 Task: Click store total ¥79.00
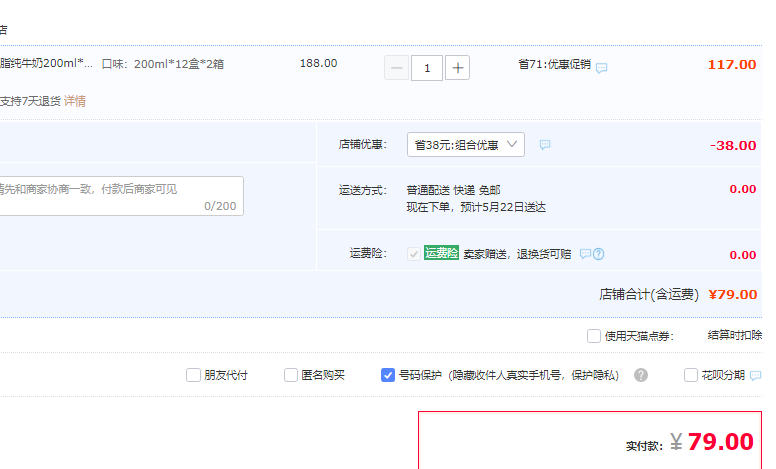pos(732,294)
